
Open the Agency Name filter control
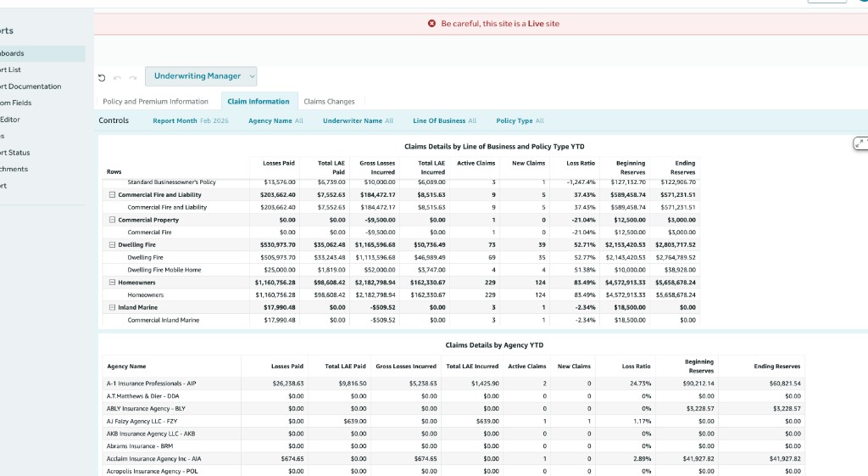[275, 120]
